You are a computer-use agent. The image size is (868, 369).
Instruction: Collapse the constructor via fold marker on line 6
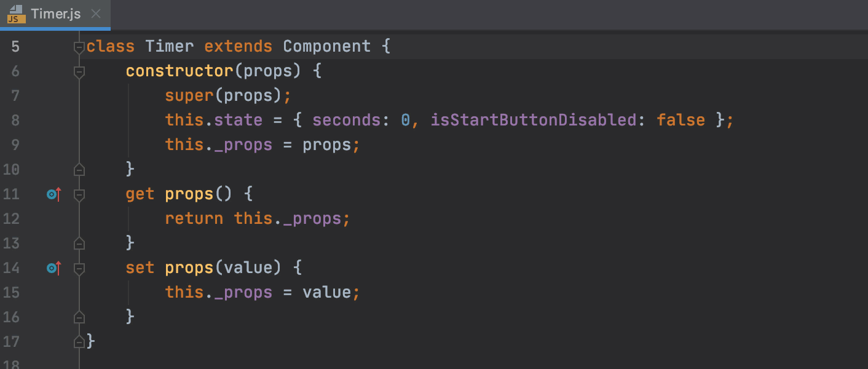click(79, 71)
